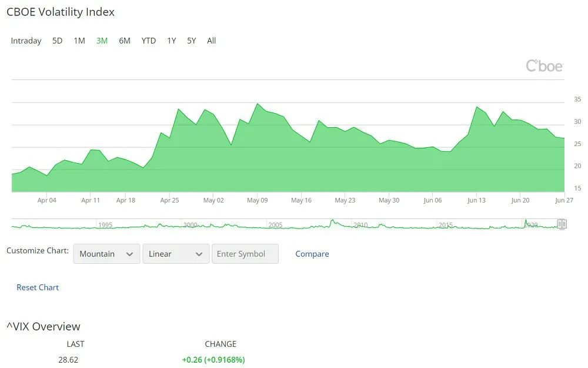Click the Apr 18 x-axis label
This screenshot has height=368, width=588.
(x=126, y=200)
